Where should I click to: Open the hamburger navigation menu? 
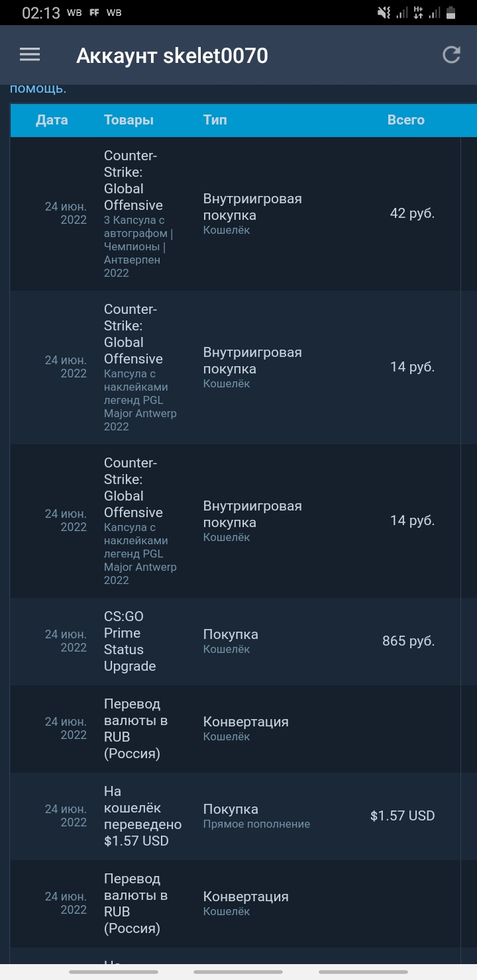pos(30,55)
